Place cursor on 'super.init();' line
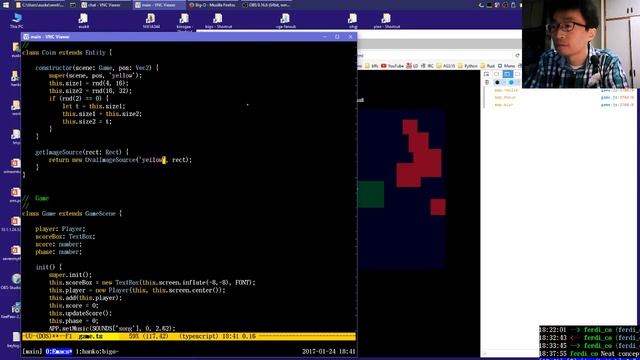This screenshot has width=640, height=360. pos(70,275)
